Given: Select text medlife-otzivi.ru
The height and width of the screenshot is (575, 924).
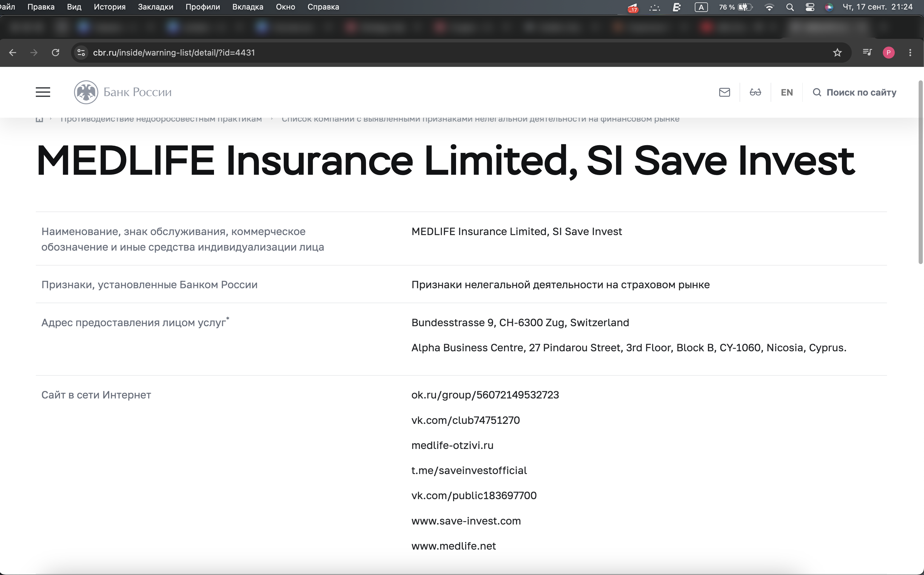Looking at the screenshot, I should tap(452, 445).
